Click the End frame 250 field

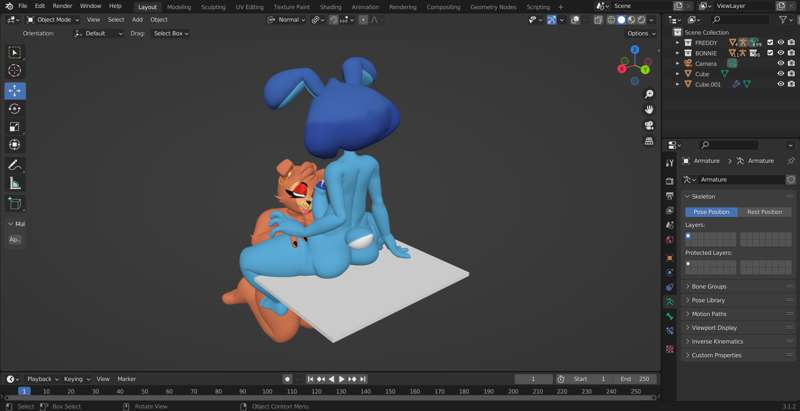[x=634, y=379]
